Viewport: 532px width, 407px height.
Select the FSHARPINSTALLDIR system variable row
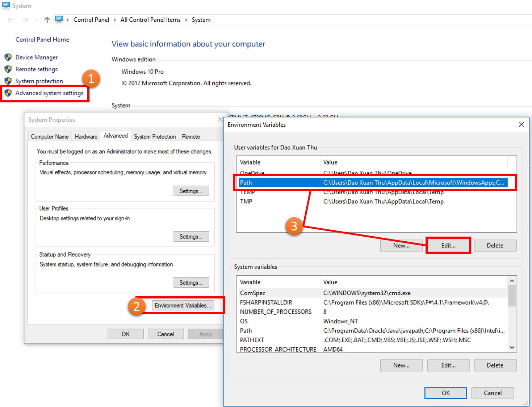pos(373,302)
